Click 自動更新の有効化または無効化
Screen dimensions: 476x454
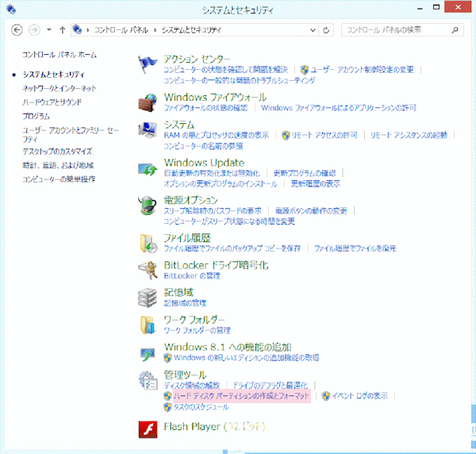click(x=212, y=173)
